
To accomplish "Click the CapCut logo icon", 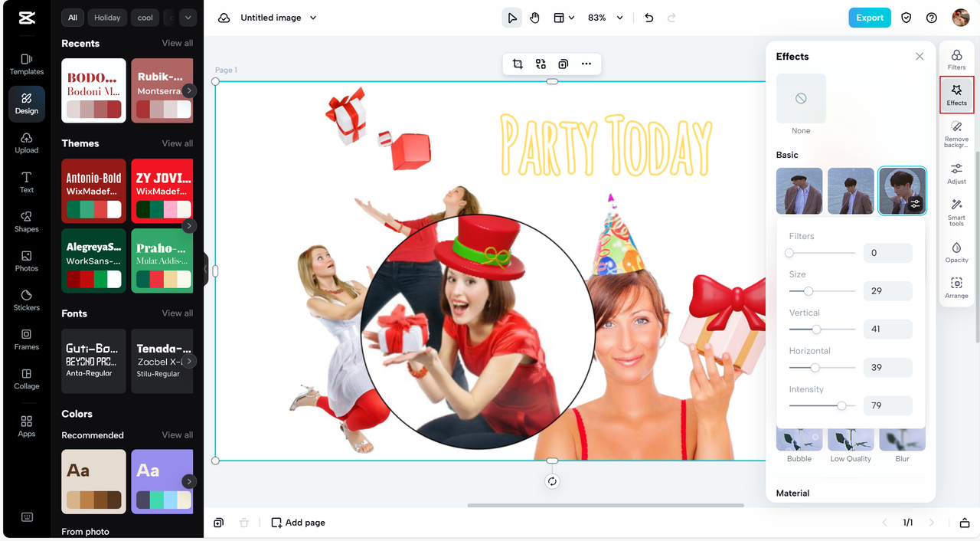I will click(x=27, y=18).
